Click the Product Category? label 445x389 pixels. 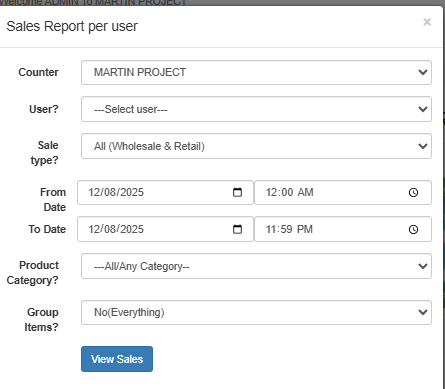[x=33, y=273]
